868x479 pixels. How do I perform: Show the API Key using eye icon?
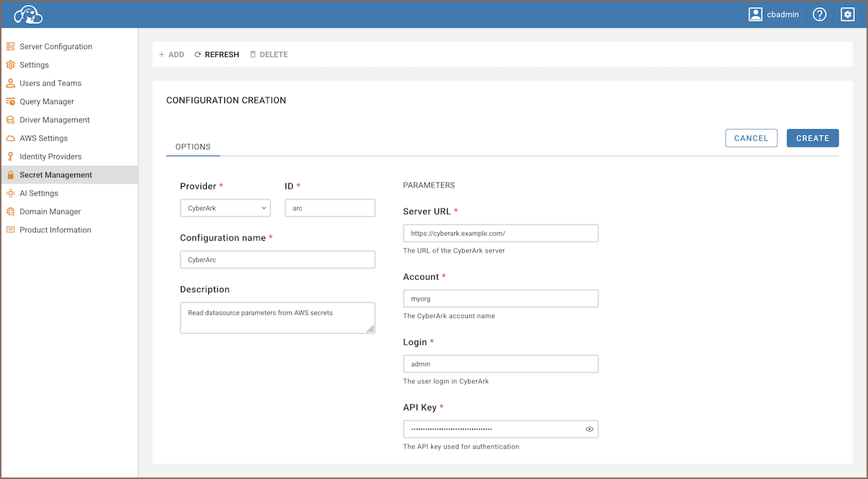(x=589, y=429)
